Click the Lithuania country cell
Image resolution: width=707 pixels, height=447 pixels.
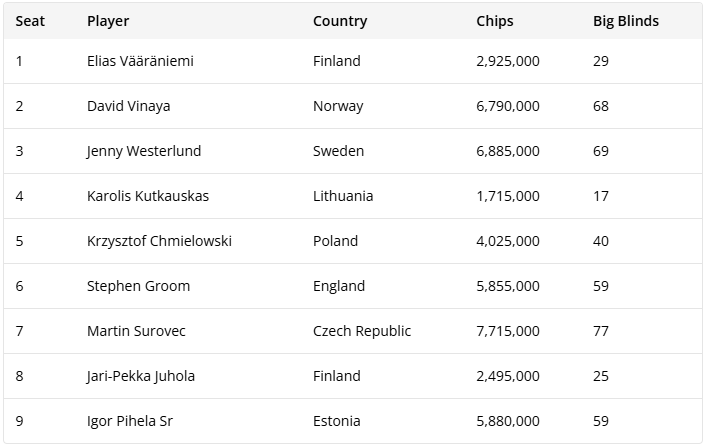[343, 196]
